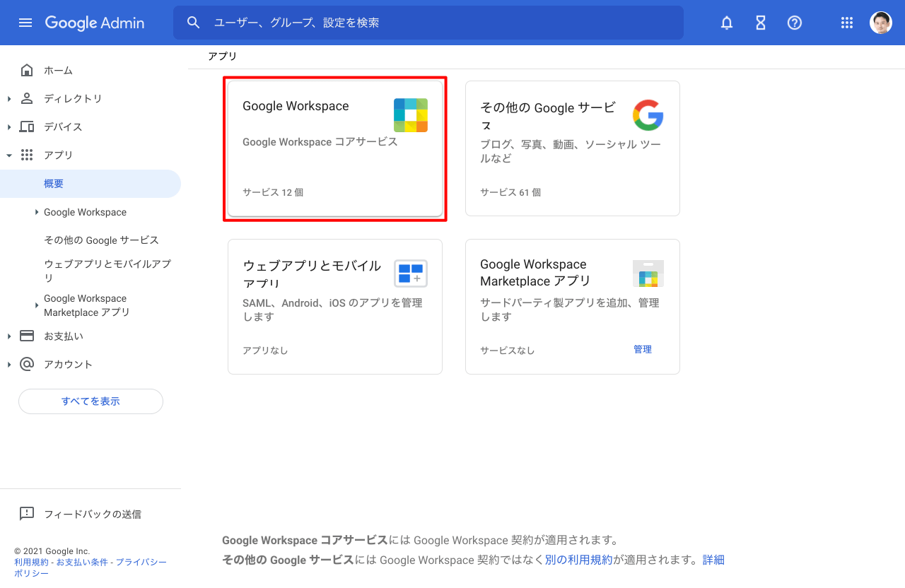Viewport: 905px width, 588px height.
Task: Open the hourglass tasks icon
Action: point(761,23)
